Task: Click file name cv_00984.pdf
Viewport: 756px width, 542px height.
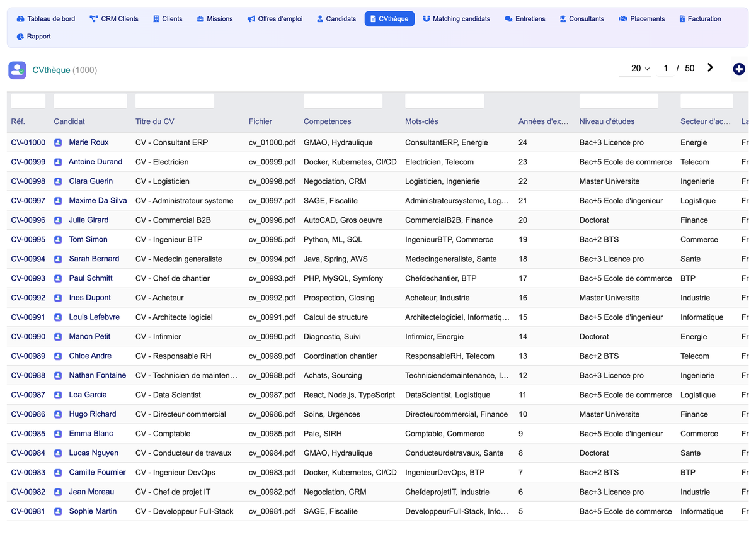Action: 272,453
